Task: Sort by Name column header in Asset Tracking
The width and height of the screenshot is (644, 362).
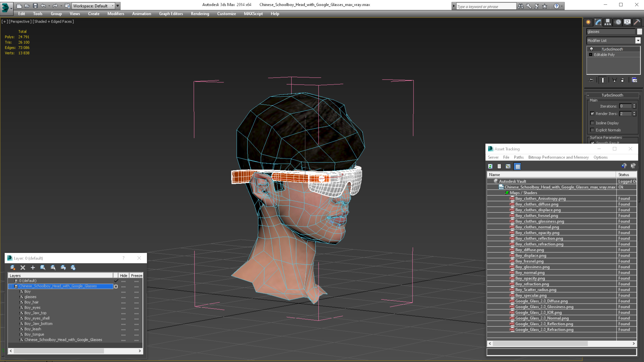Action: (x=551, y=175)
